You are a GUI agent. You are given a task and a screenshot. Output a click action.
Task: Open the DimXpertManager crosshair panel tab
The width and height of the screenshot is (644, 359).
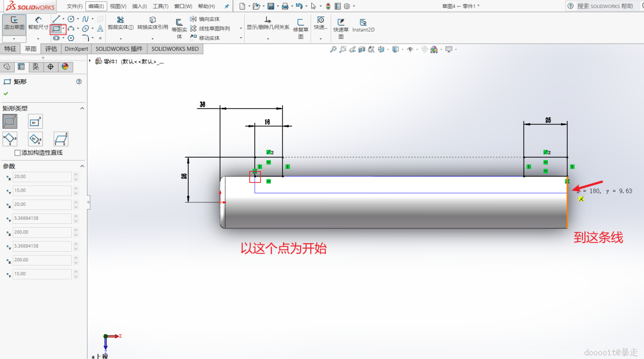coord(50,67)
